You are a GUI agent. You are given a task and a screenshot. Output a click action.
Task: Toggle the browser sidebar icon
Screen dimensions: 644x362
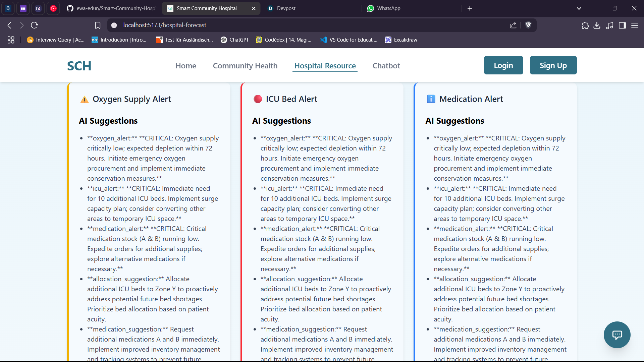click(x=623, y=25)
